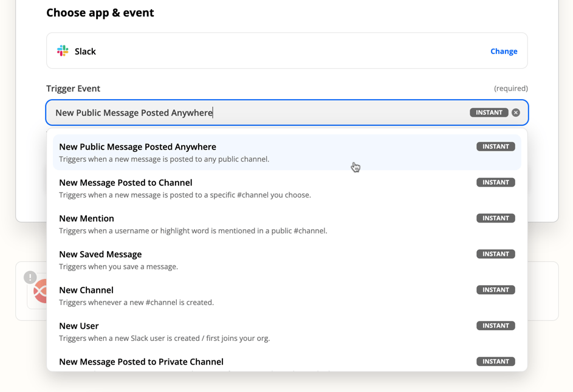Image resolution: width=573 pixels, height=392 pixels.
Task: Clear the Trigger Event field with the X icon
Action: coord(516,112)
